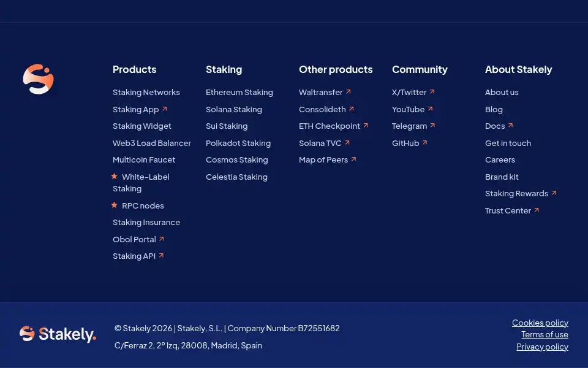Open Celestia Staking link
This screenshot has height=368, width=588.
click(x=236, y=177)
